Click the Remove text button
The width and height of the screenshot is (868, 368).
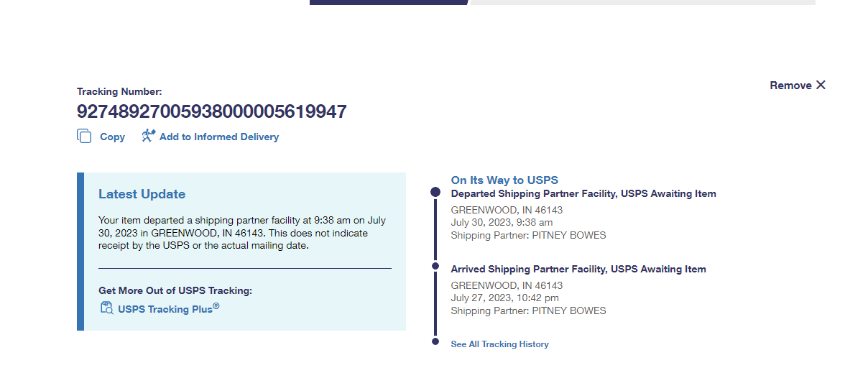point(790,86)
